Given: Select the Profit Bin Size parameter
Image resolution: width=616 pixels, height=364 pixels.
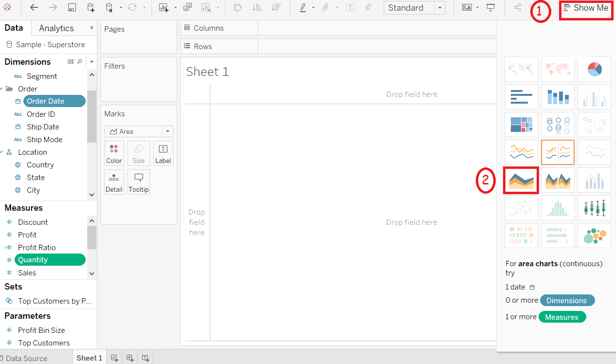Looking at the screenshot, I should point(41,330).
